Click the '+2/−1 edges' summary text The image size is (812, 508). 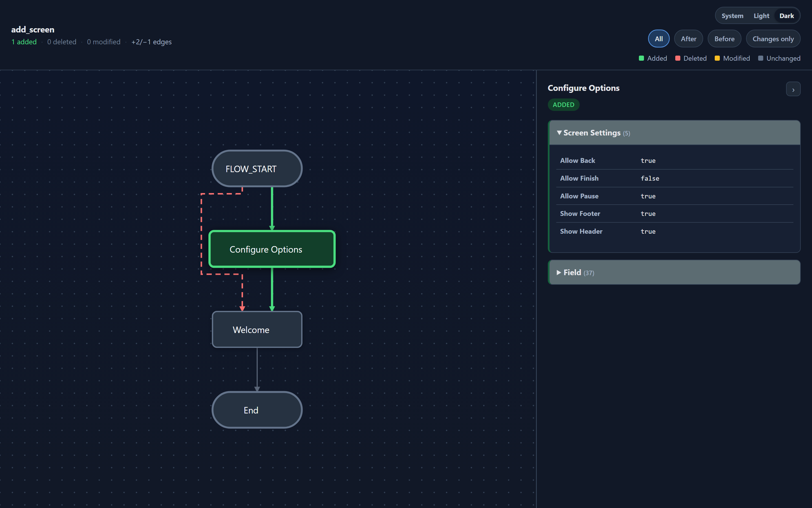tap(151, 42)
